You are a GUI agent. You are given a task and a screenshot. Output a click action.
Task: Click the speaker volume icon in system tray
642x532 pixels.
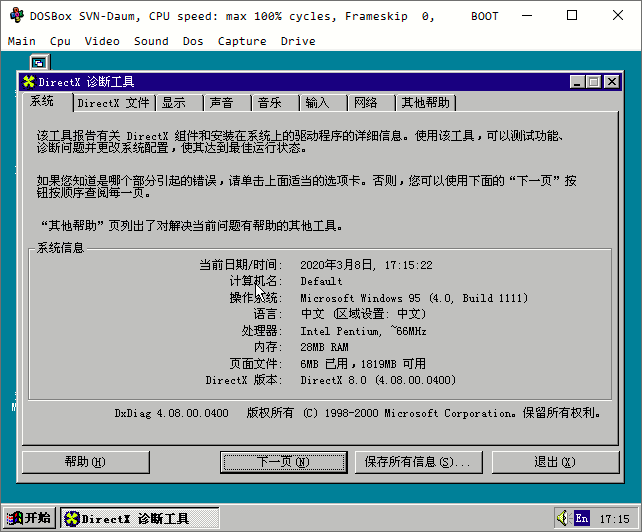click(x=563, y=518)
